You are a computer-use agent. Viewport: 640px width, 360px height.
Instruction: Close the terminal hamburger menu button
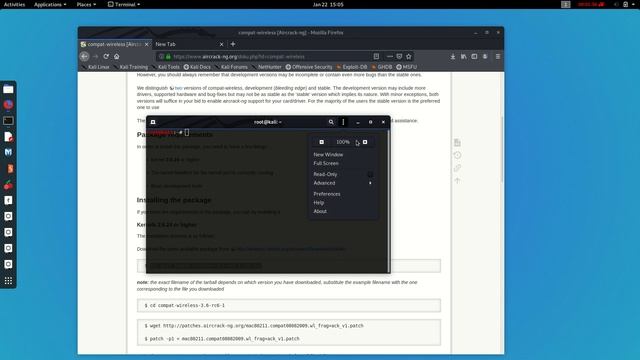coord(343,122)
